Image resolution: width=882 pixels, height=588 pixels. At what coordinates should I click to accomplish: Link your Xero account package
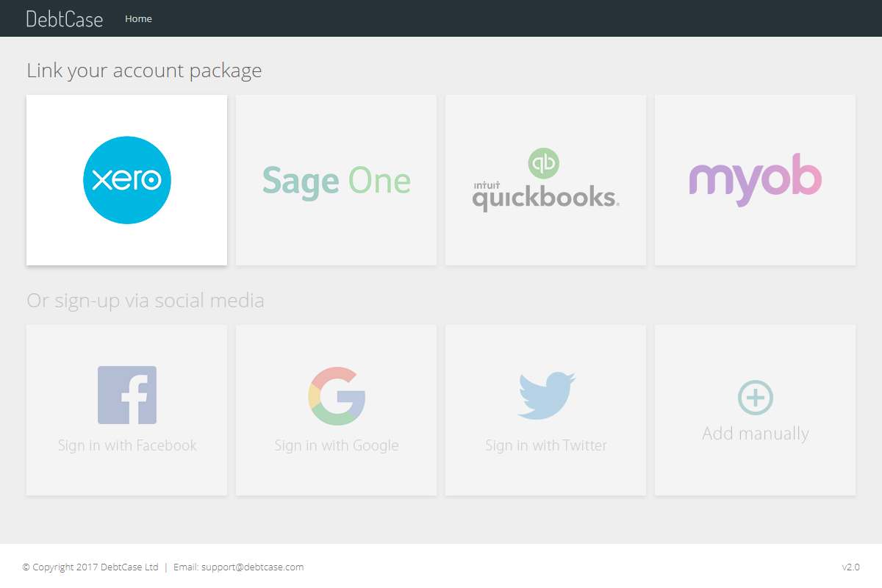coord(126,180)
